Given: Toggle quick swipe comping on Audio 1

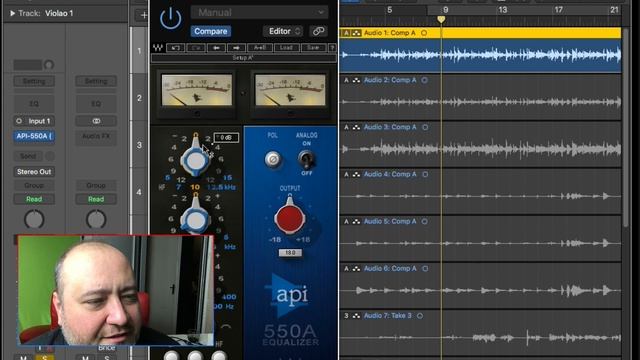Looking at the screenshot, I should pyautogui.click(x=356, y=33).
